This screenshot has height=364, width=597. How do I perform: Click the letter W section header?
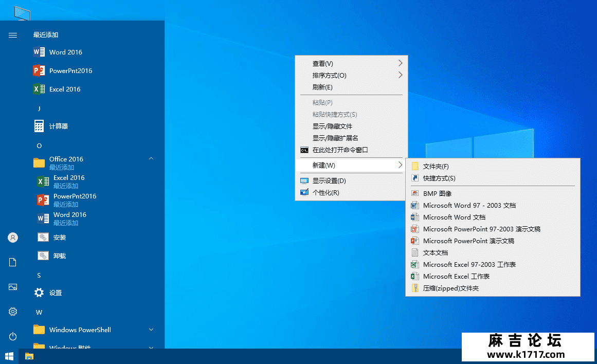(x=39, y=312)
